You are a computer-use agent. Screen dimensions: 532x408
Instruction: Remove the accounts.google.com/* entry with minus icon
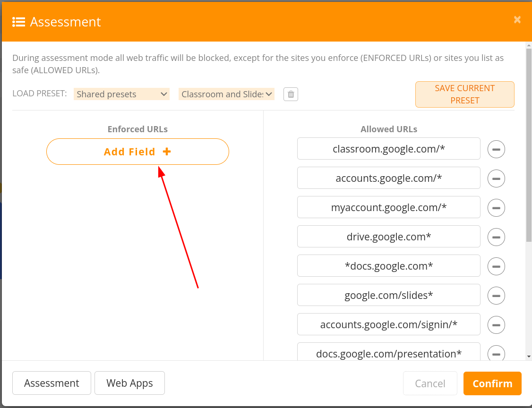click(496, 178)
